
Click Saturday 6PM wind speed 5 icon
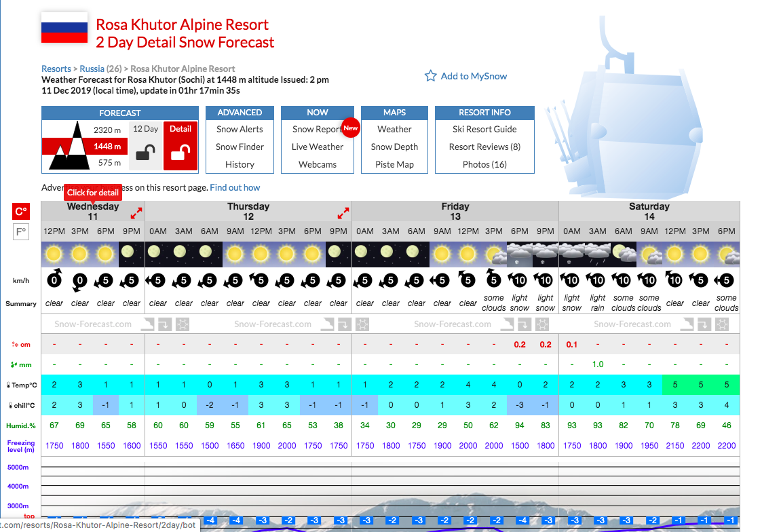[724, 280]
